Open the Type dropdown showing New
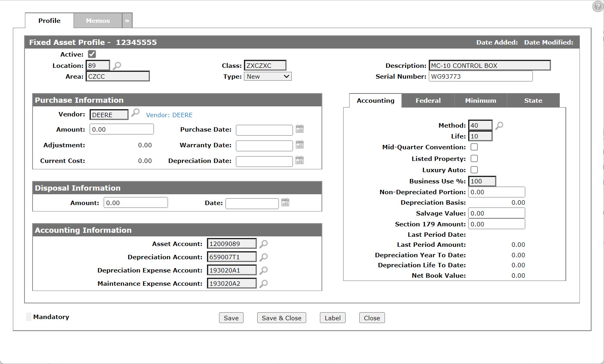This screenshot has width=604, height=364. 268,76
